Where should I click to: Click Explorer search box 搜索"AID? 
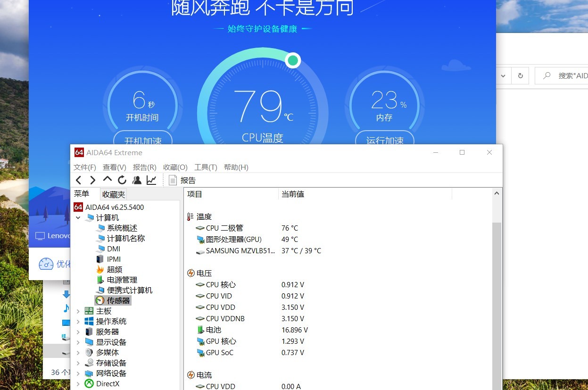562,75
